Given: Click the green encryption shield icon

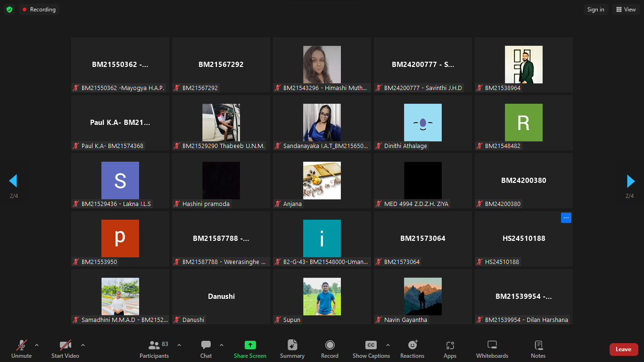Looking at the screenshot, I should [9, 9].
